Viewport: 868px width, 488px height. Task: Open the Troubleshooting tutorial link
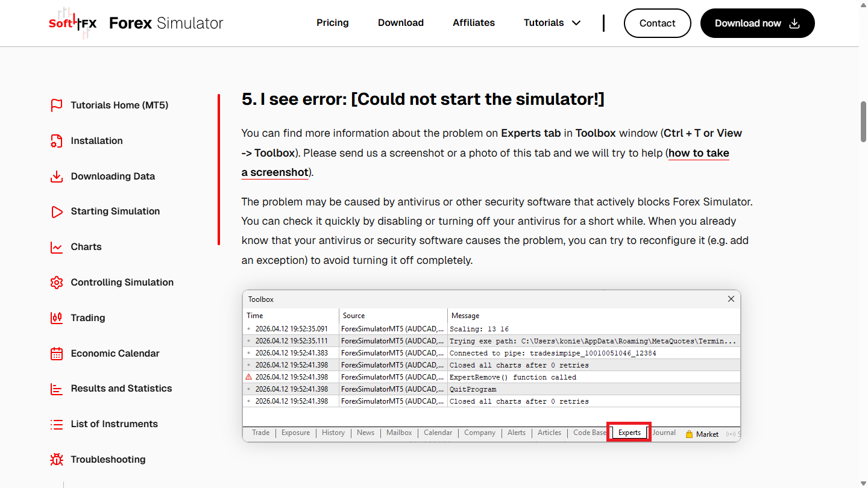coord(108,460)
